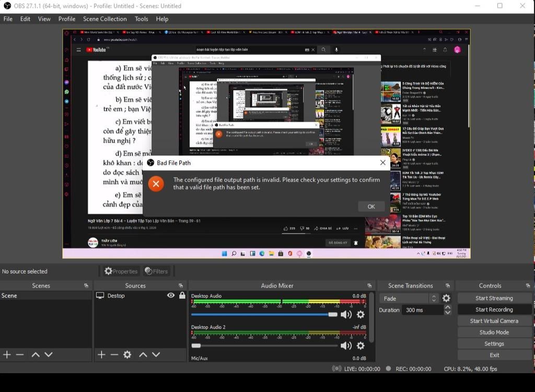Toggle visibility eye for Destop source
This screenshot has height=392, width=535.
click(x=171, y=295)
